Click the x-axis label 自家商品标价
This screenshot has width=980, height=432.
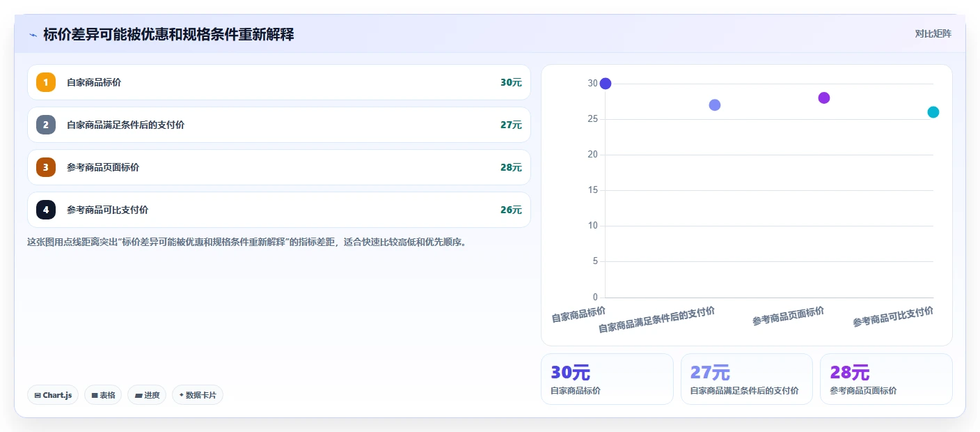[578, 314]
